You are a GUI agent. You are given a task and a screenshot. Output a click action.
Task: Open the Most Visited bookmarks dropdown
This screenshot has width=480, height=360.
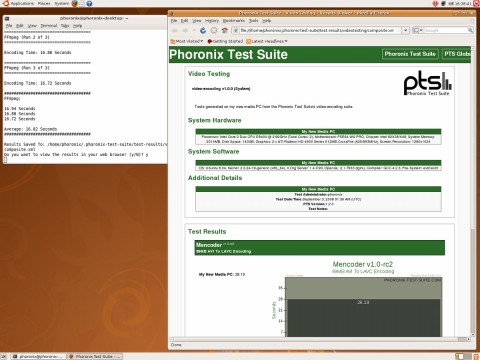(187, 41)
